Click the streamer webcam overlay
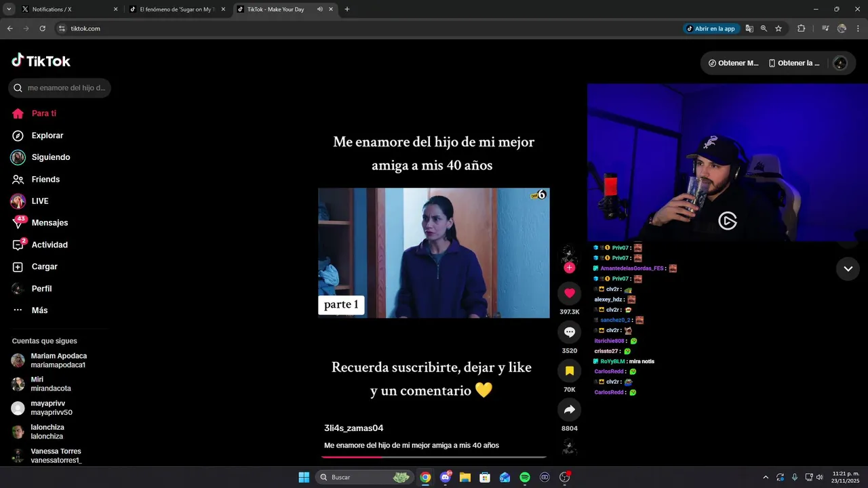Screen dimensions: 868x488 click(728, 163)
